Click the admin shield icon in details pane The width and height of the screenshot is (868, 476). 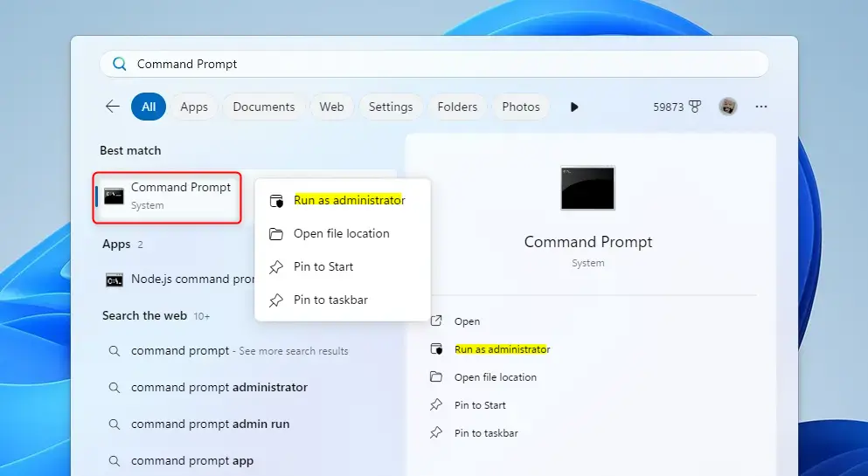[x=436, y=348]
